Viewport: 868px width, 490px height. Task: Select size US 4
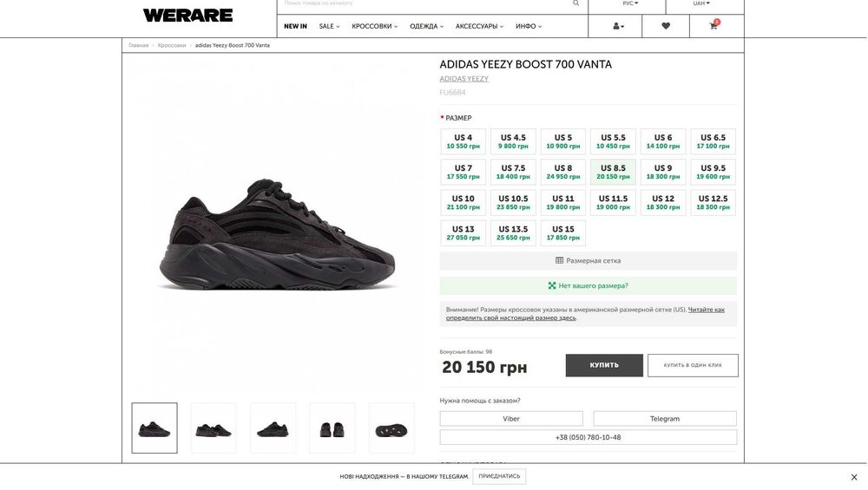[x=464, y=141]
